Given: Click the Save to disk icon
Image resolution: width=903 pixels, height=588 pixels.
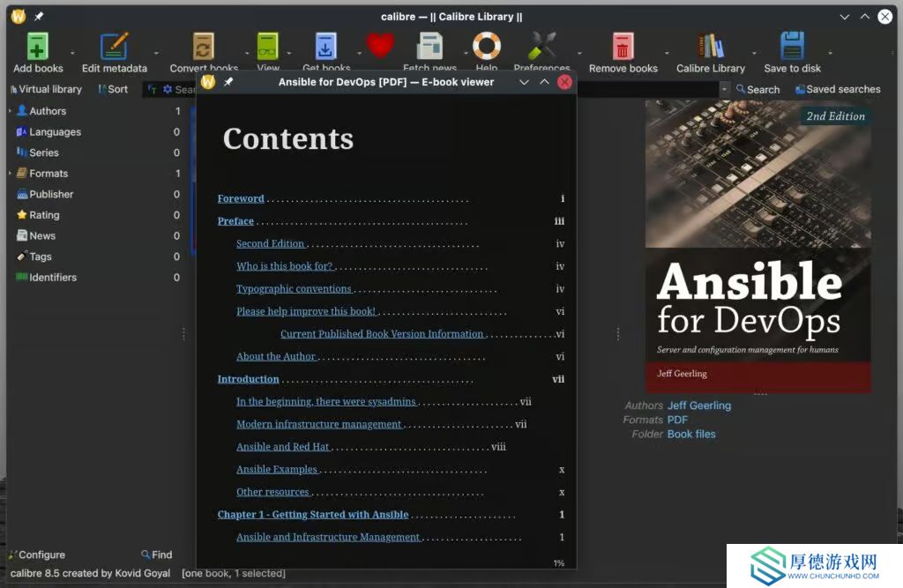Looking at the screenshot, I should (x=793, y=46).
